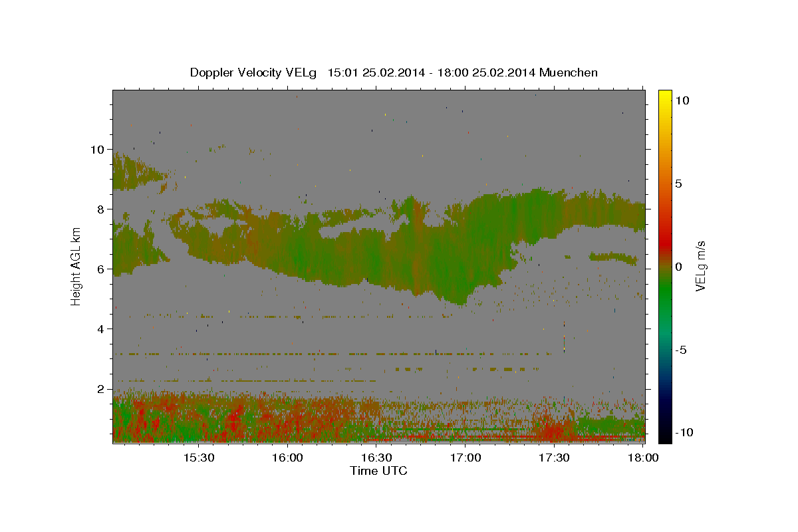Click the height tick label 4

coord(101,329)
